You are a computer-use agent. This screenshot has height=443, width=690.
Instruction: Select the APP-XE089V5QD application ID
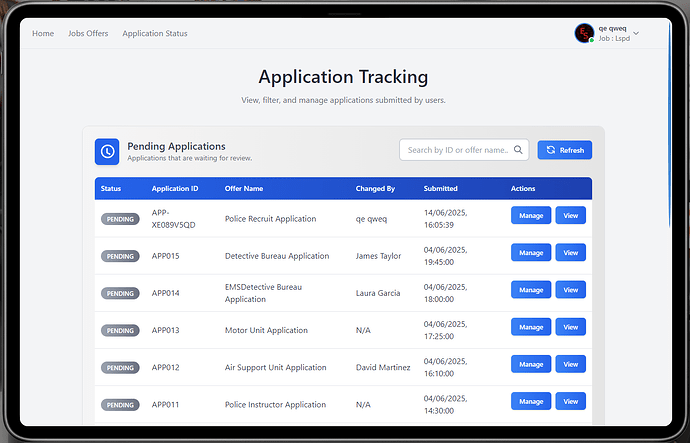click(x=173, y=219)
